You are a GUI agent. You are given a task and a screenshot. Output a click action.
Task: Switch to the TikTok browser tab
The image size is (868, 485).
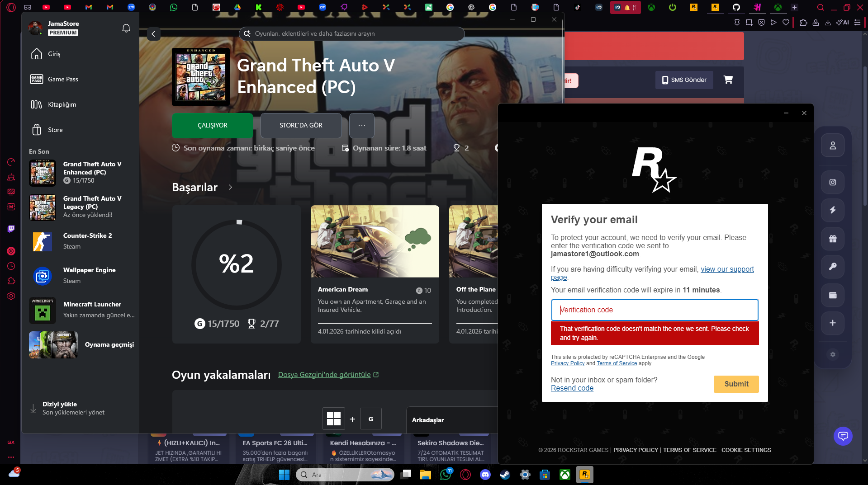coord(577,7)
